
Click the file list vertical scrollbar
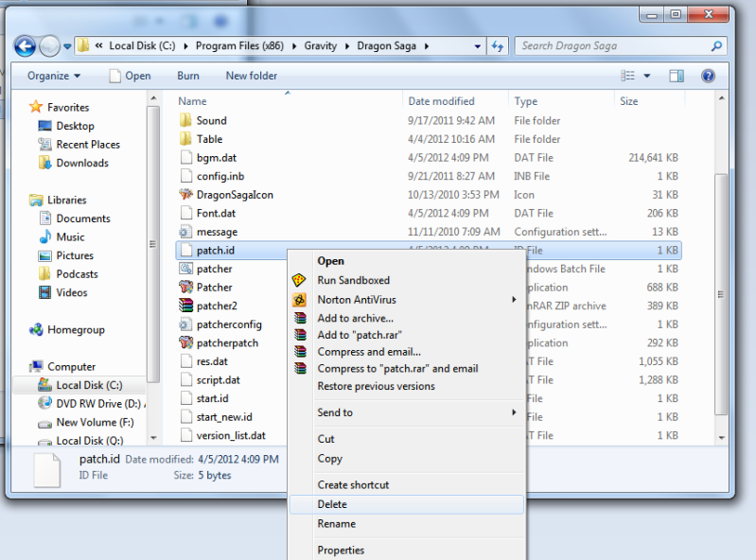(721, 294)
